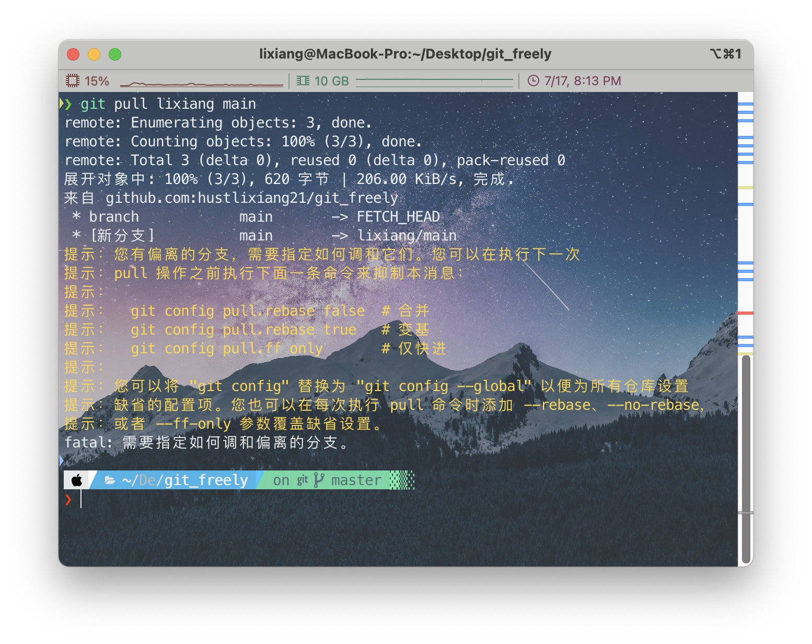The height and width of the screenshot is (644, 812).
Task: Click '--no-rebase,' text in hint
Action: point(656,405)
